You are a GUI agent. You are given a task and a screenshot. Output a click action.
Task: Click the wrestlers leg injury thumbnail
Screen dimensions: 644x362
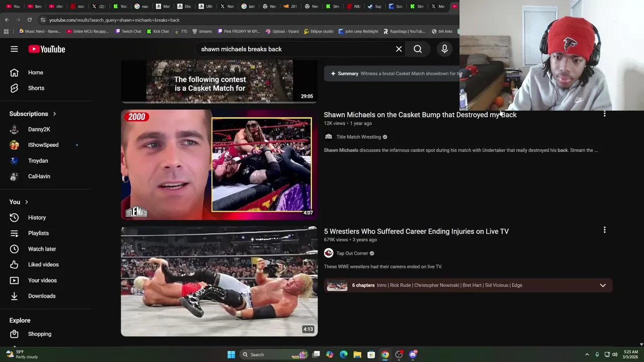(x=219, y=281)
